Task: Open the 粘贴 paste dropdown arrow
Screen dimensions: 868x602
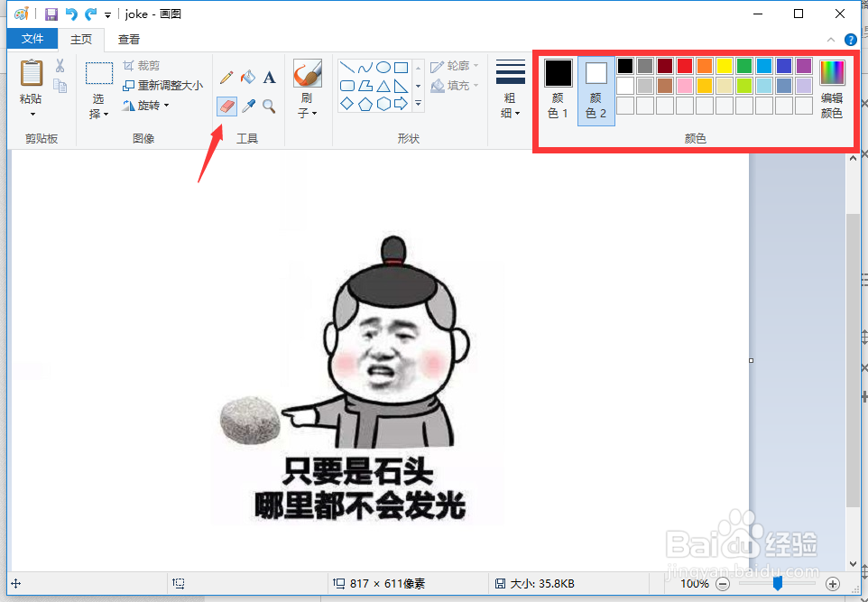Action: point(32,114)
